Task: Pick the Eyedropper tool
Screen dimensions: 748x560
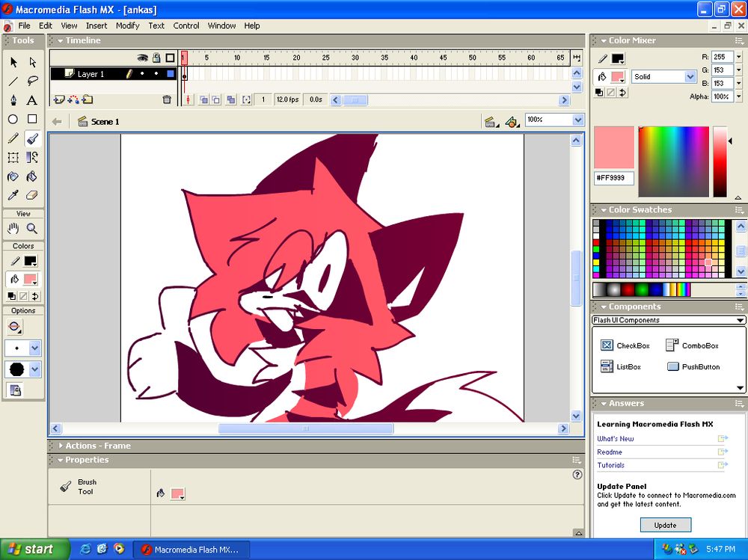Action: click(13, 195)
